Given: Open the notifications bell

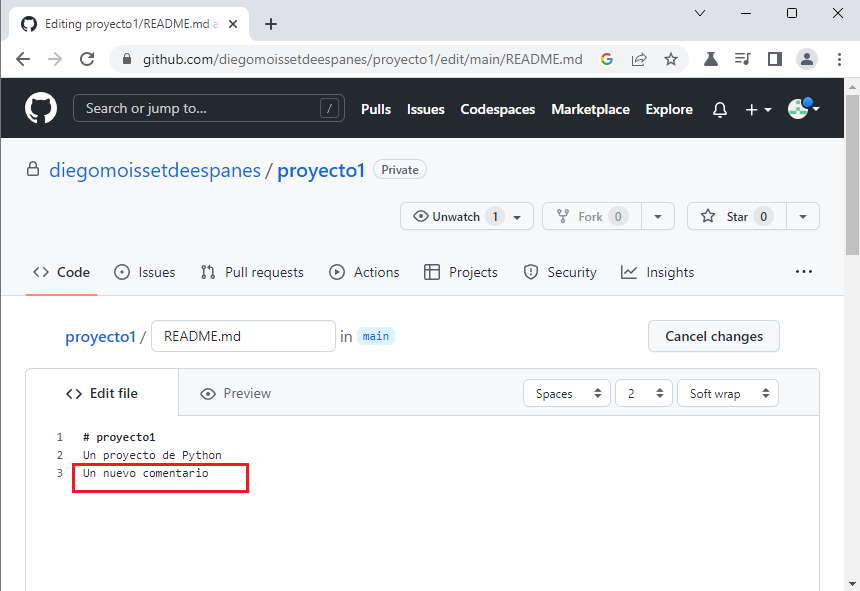Looking at the screenshot, I should [x=720, y=110].
